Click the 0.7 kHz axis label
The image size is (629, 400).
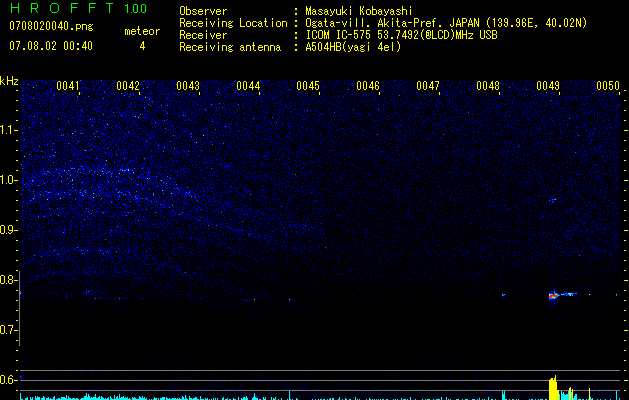point(8,330)
